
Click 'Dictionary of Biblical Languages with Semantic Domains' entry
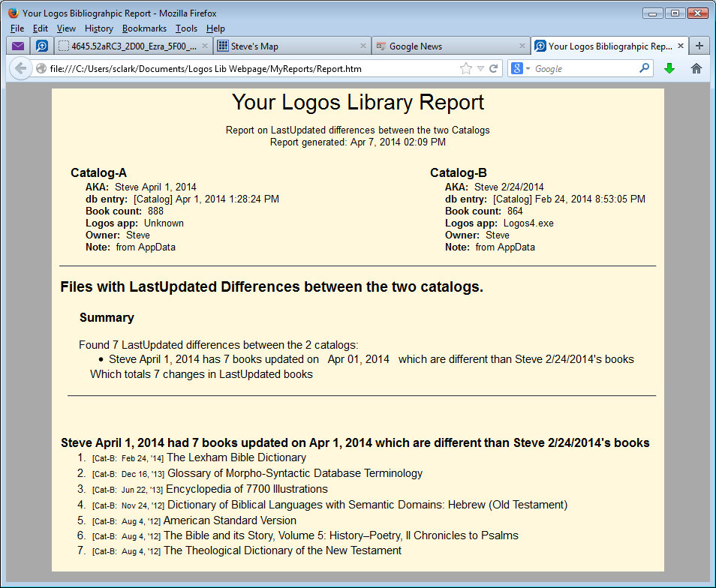pyautogui.click(x=368, y=505)
